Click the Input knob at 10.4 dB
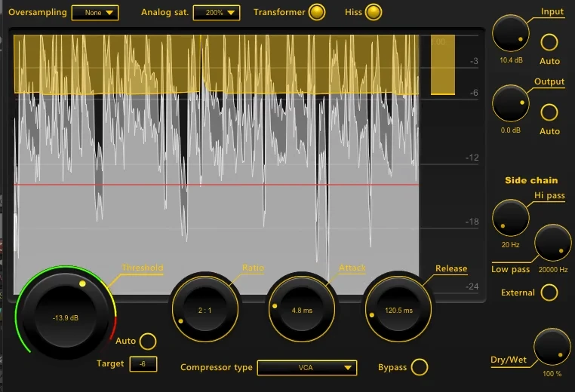Image resolution: width=575 pixels, height=392 pixels. 510,33
